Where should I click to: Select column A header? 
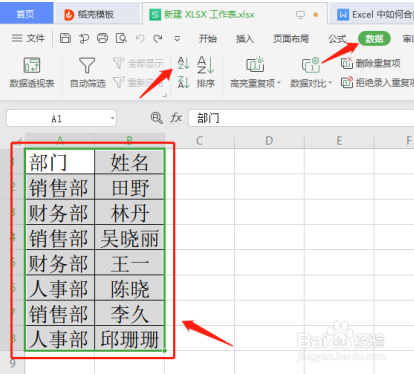pos(60,140)
